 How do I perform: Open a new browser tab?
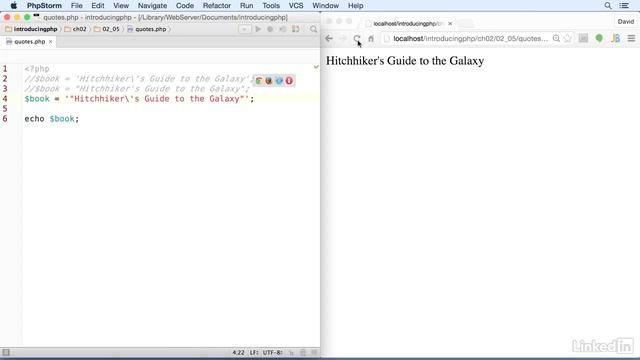click(466, 24)
